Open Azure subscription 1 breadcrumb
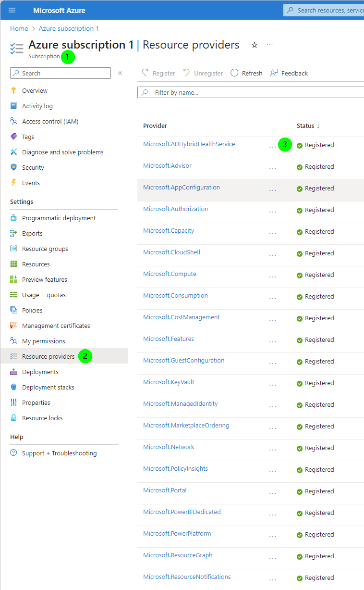This screenshot has height=590, width=364. click(69, 28)
